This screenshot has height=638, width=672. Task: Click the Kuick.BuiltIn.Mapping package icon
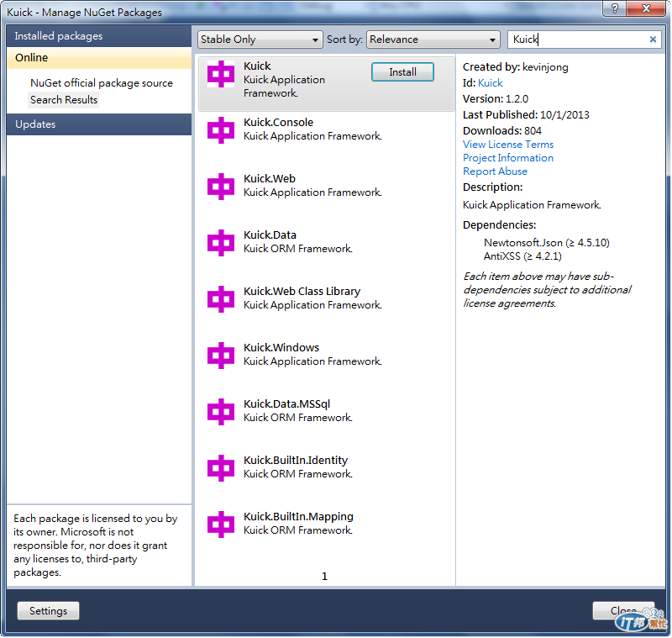[221, 525]
